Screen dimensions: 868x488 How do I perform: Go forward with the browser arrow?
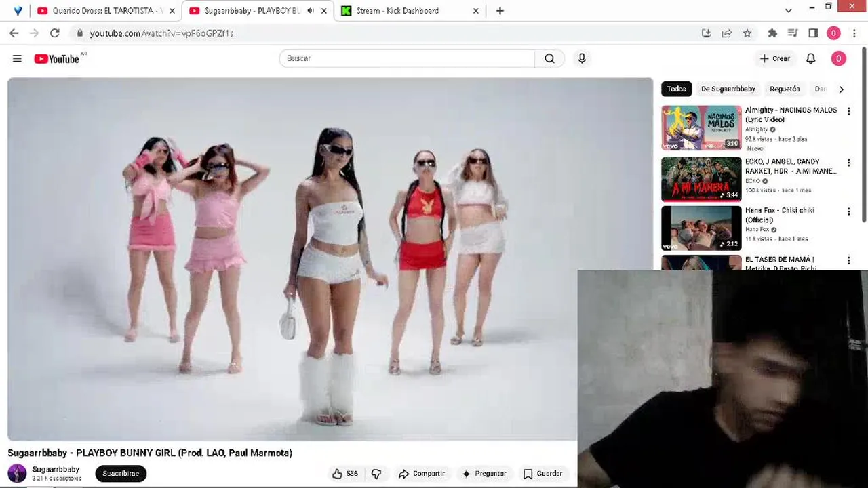coord(34,33)
